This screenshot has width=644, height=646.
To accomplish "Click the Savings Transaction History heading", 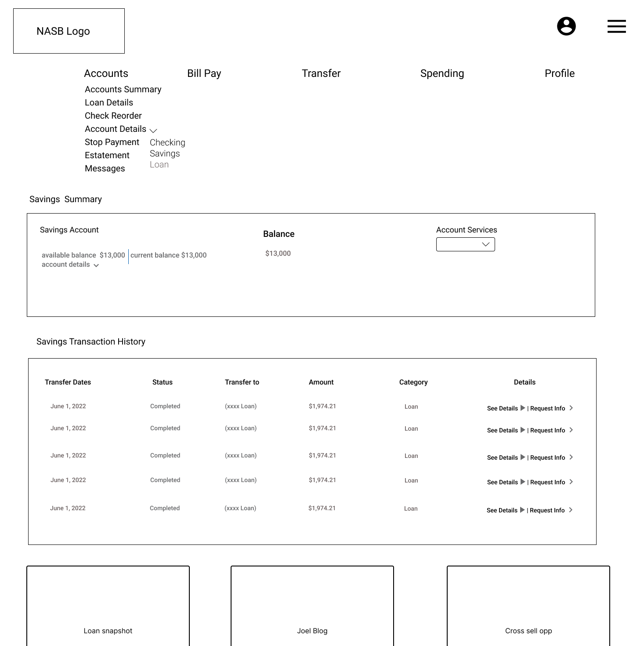I will pos(91,341).
